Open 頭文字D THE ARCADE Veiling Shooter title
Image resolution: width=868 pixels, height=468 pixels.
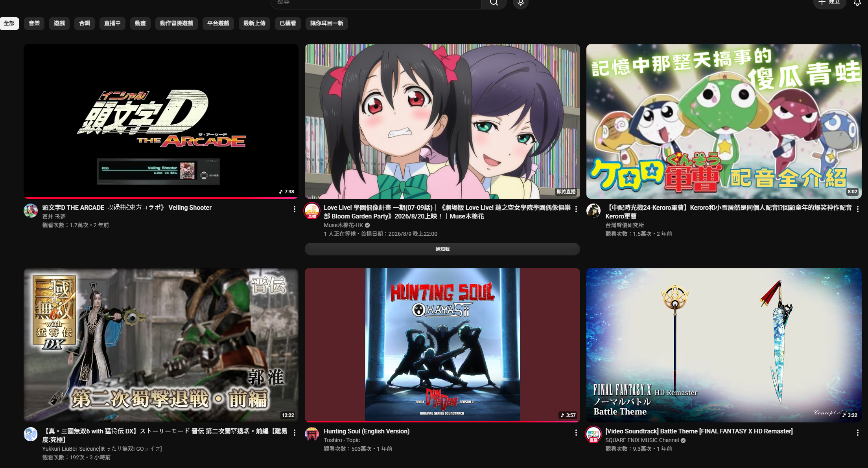click(x=127, y=207)
